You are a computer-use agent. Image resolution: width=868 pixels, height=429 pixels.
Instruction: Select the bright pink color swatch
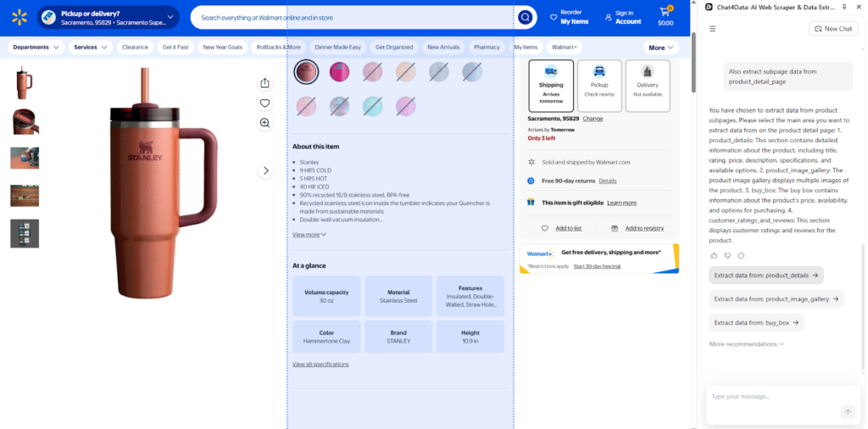point(339,72)
